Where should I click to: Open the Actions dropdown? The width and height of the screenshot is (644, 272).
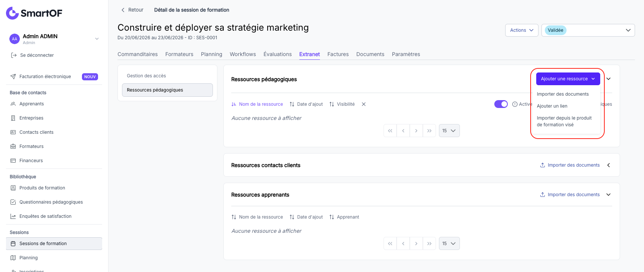pos(522,30)
